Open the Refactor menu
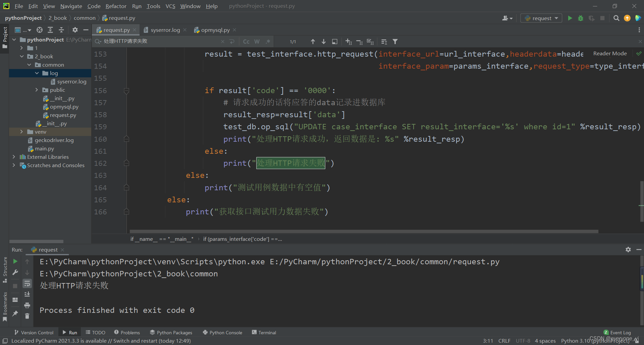This screenshot has height=345, width=644. (116, 6)
